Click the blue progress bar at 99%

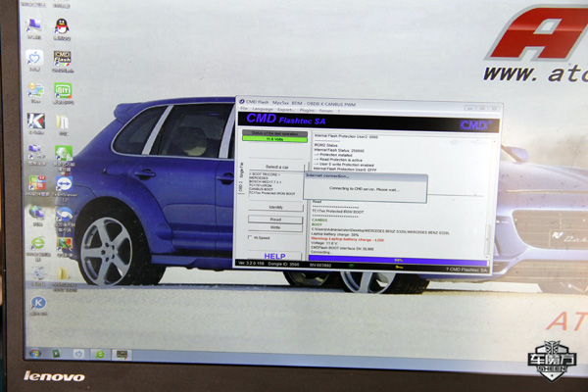[x=398, y=260]
